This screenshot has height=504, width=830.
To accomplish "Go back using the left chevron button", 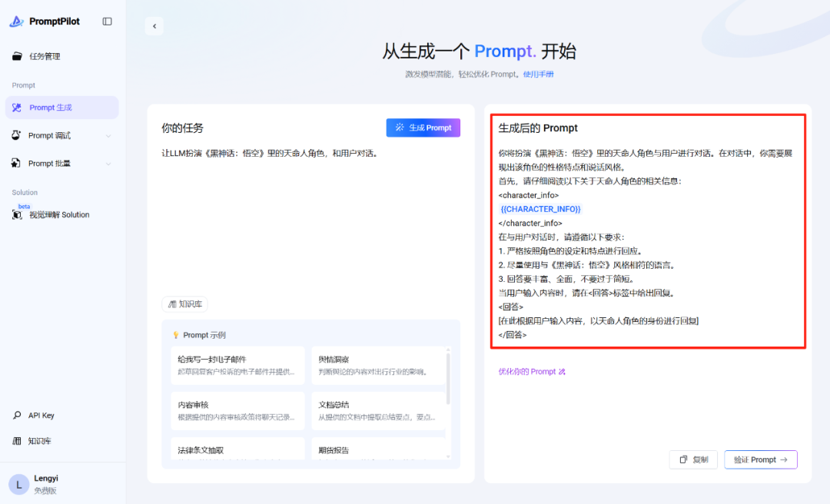I will 154,26.
